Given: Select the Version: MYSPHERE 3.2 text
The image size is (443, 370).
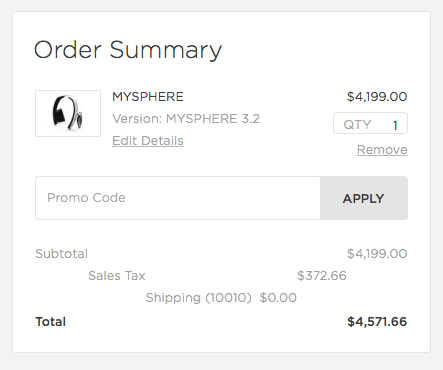Looking at the screenshot, I should click(x=186, y=119).
